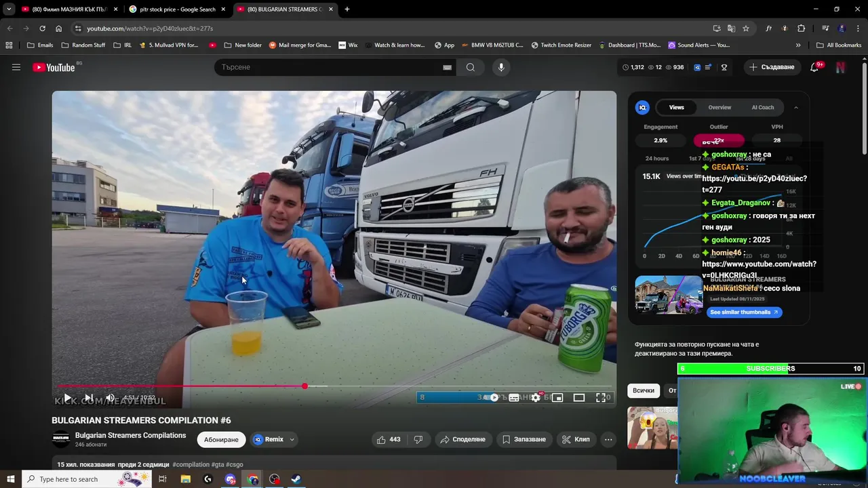Go to the browser home page

click(58, 28)
